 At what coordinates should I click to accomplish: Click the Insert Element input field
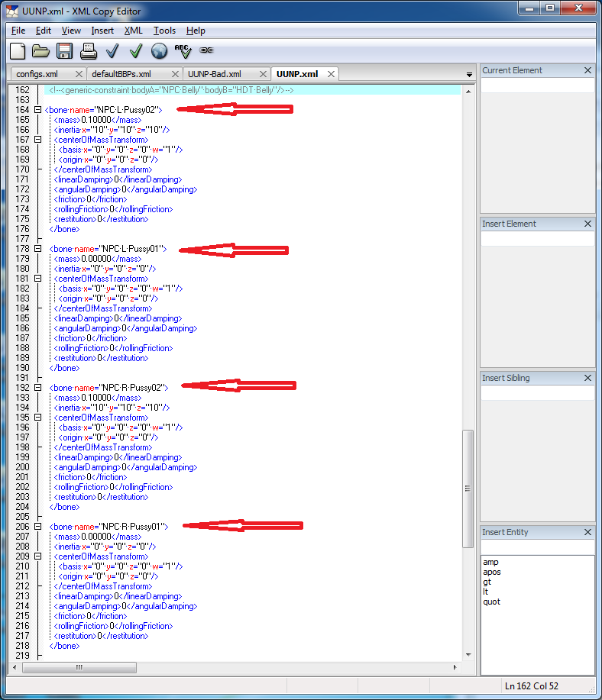(x=538, y=238)
